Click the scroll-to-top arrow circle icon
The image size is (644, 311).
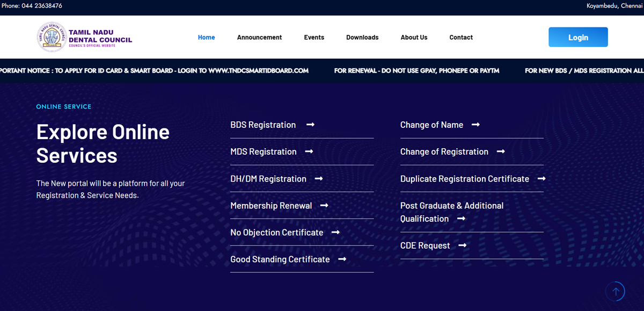pos(615,292)
